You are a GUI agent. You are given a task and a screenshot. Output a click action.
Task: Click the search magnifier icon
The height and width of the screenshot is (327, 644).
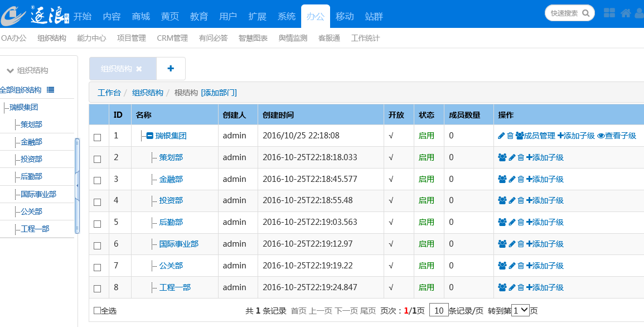point(585,13)
